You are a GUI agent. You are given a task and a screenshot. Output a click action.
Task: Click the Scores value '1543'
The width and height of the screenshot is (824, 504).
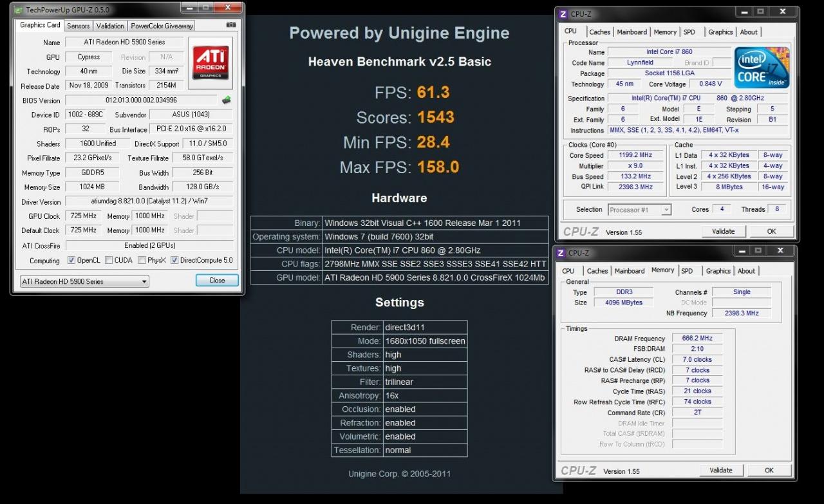436,117
